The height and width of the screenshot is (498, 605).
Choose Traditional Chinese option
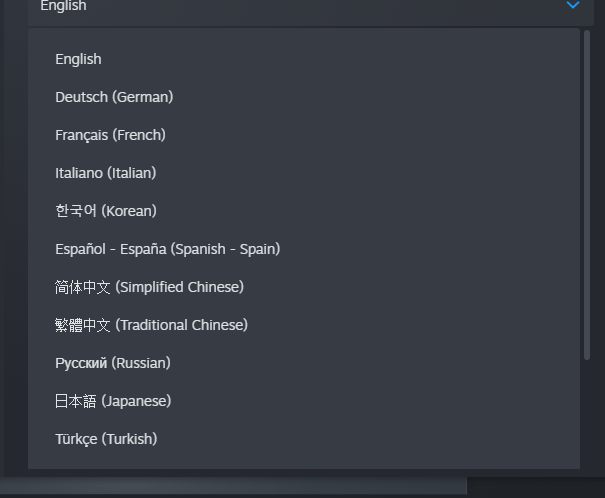(x=151, y=325)
